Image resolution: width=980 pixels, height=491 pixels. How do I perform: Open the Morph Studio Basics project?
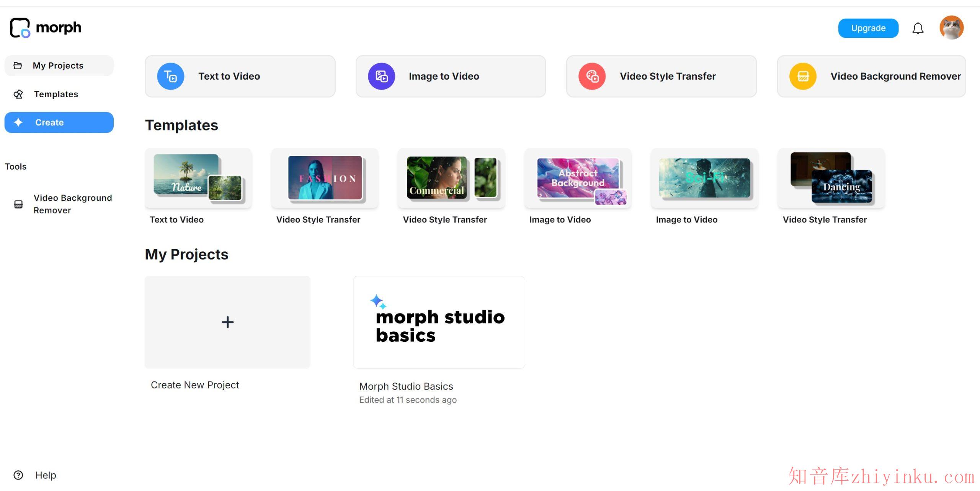[439, 322]
